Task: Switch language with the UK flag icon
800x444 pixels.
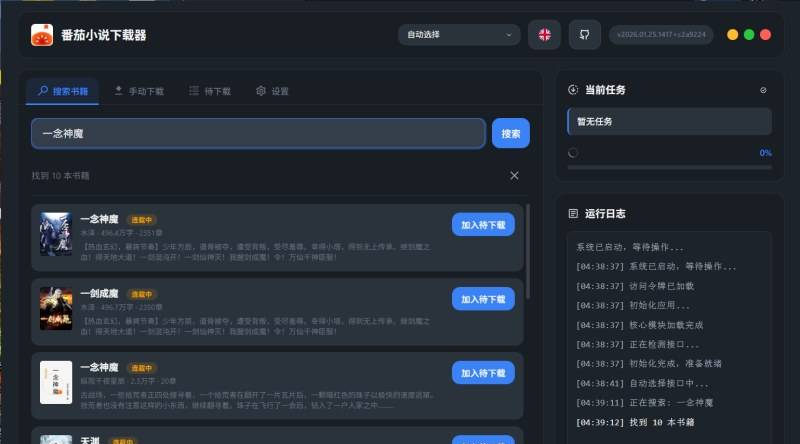Action: pos(544,35)
